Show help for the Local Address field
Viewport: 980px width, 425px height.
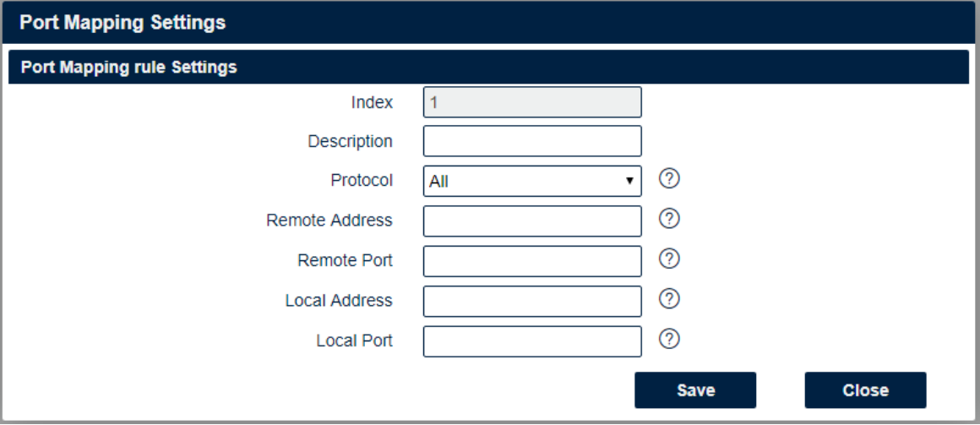pyautogui.click(x=669, y=299)
